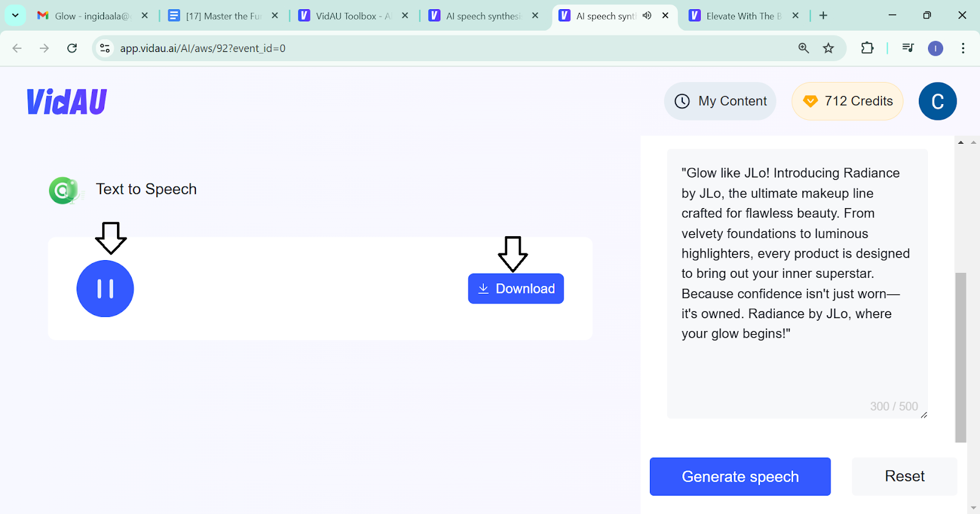The height and width of the screenshot is (514, 980).
Task: Click the download arrow icon in button
Action: click(483, 289)
